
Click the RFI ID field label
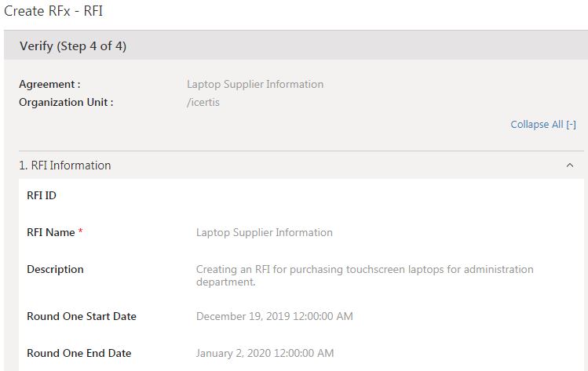point(42,195)
